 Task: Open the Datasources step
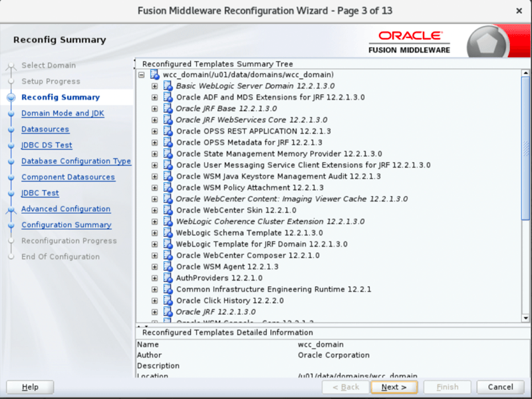pyautogui.click(x=45, y=129)
